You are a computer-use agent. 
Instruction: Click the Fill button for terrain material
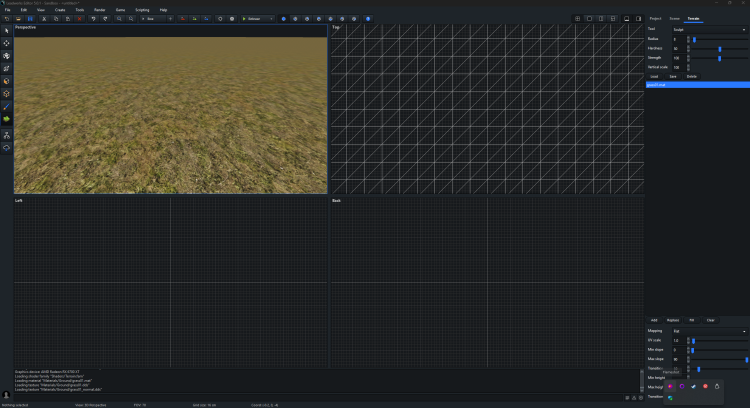point(691,320)
